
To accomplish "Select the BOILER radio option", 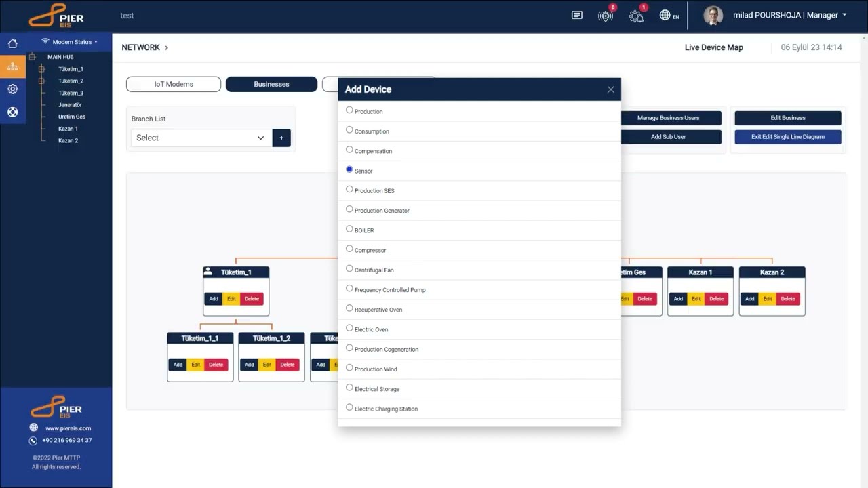I will coord(349,228).
